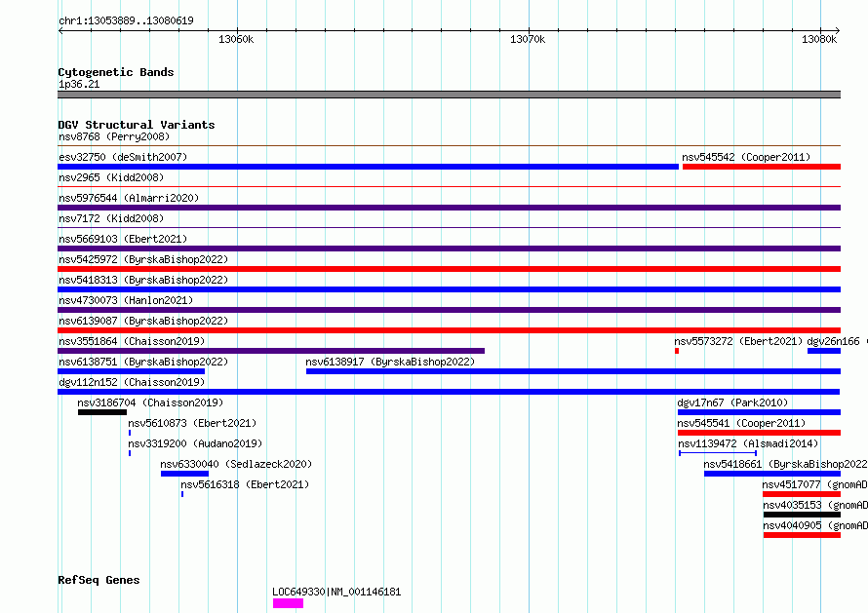Open the magenta LOC649330 gene feature
Image resolution: width=868 pixels, height=613 pixels.
[288, 603]
